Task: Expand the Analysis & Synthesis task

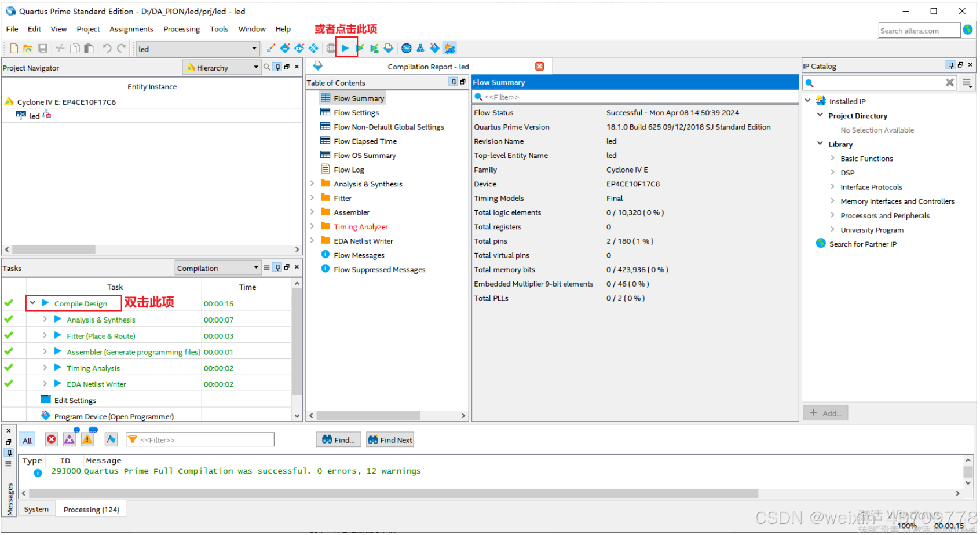Action: [45, 318]
